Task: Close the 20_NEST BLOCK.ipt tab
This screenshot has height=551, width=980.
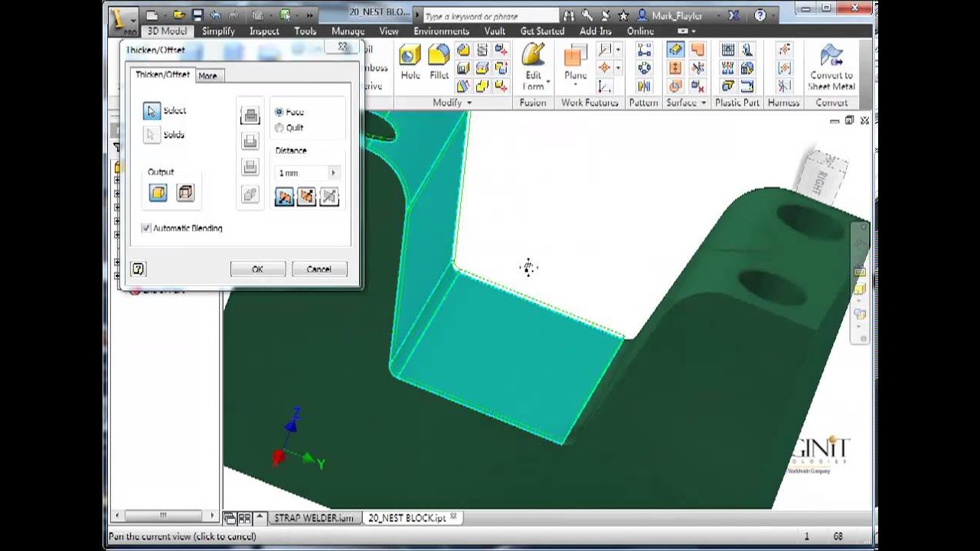Action: pyautogui.click(x=453, y=517)
